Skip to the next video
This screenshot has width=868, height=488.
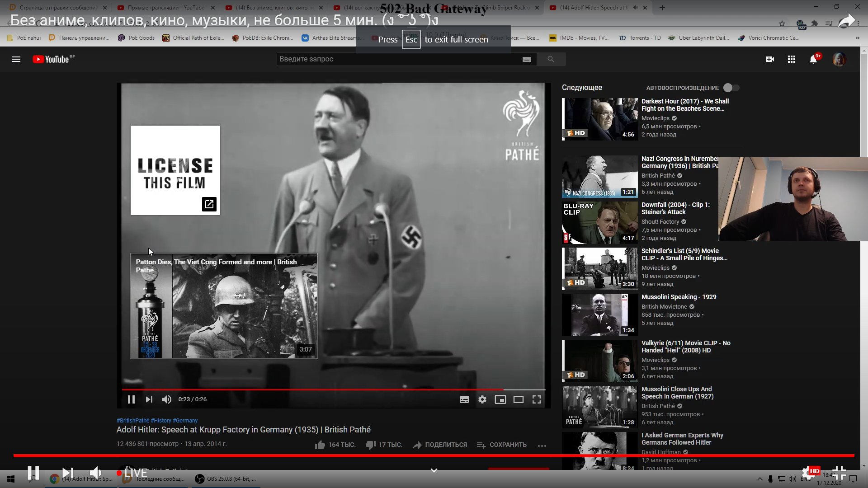(149, 399)
